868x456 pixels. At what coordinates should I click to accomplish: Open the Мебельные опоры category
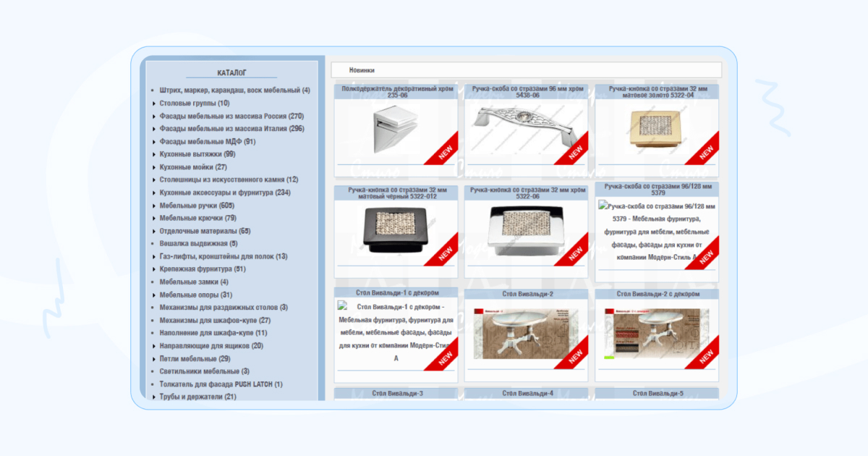[195, 295]
